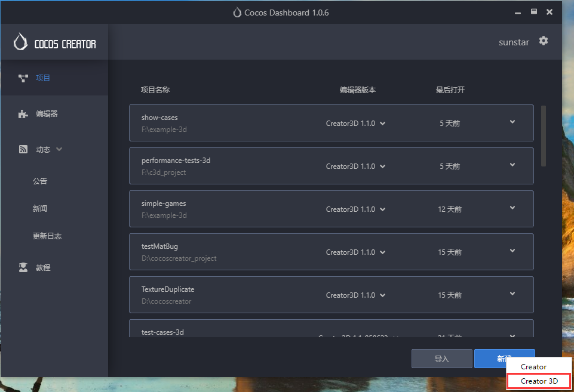
Task: Click the news feed RSS icon
Action: tap(23, 149)
